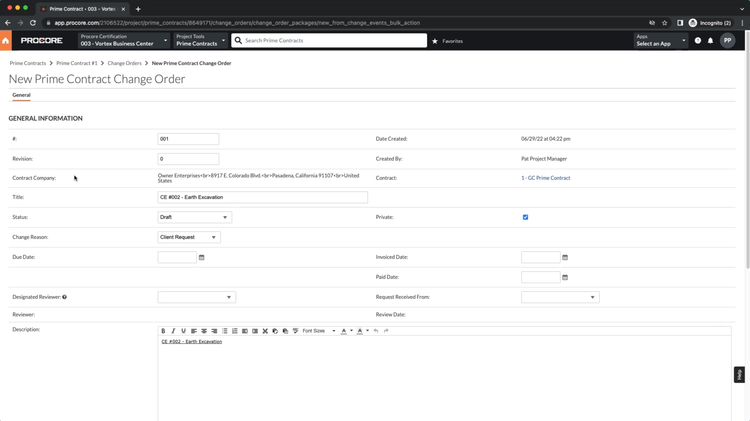Click the Paid Date input field
750x421 pixels.
540,277
